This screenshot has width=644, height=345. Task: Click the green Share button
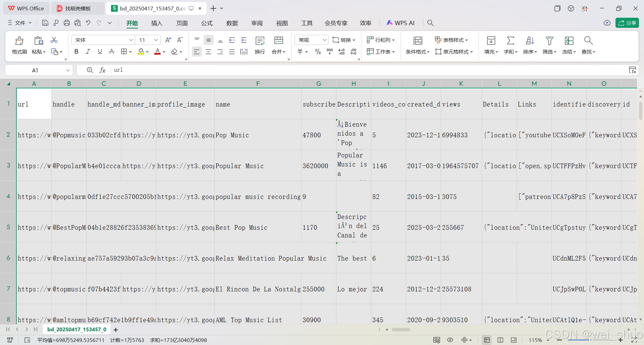pos(627,23)
